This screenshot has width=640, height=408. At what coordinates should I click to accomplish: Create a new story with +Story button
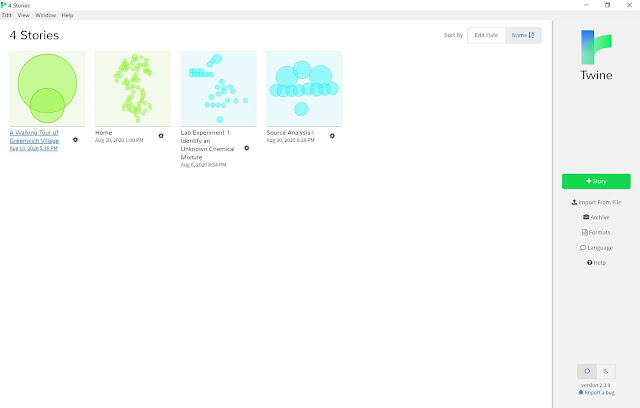(x=596, y=181)
